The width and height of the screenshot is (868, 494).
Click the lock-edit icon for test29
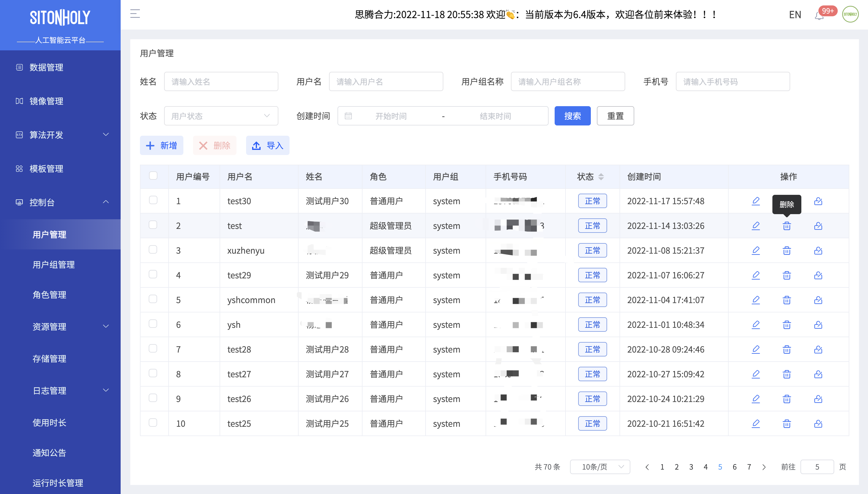point(818,276)
